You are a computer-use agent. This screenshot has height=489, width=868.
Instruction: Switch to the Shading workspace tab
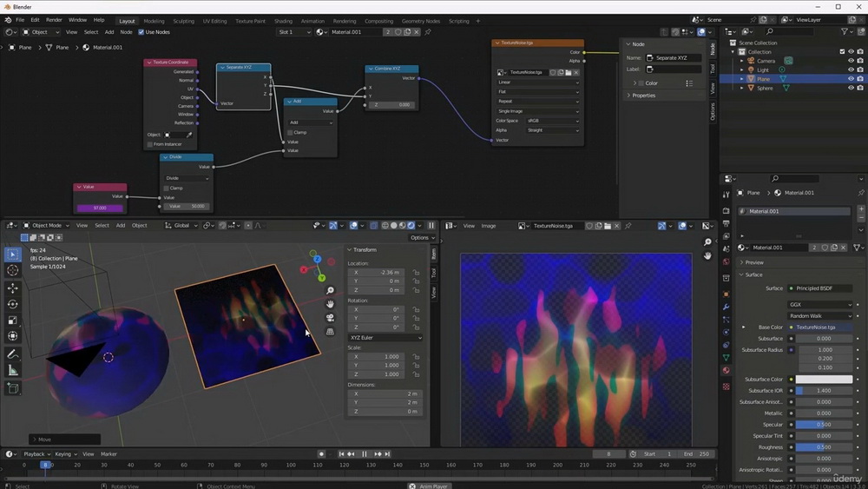(x=283, y=21)
